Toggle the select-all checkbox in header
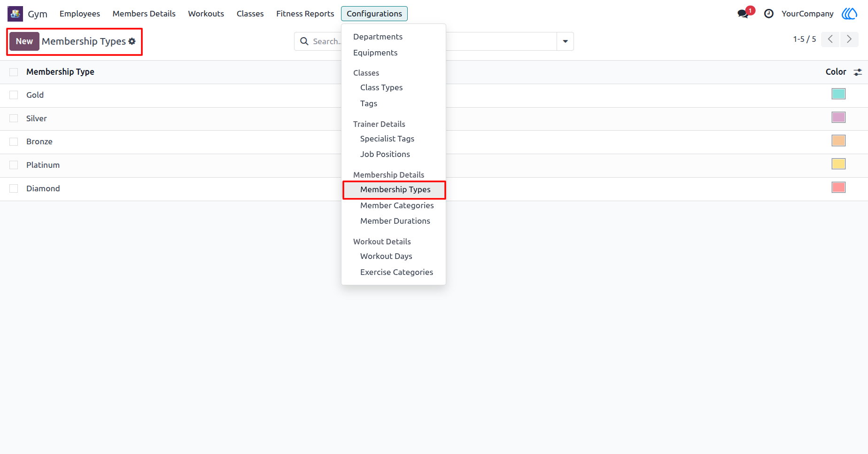The image size is (868, 454). 14,72
